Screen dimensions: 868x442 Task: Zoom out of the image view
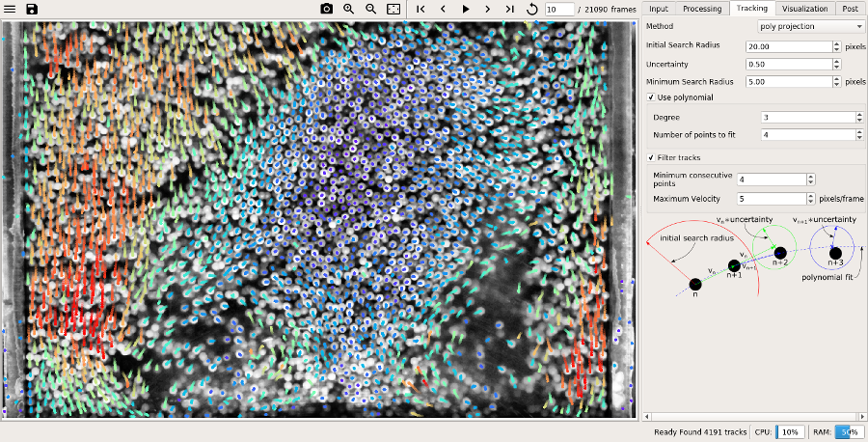371,9
